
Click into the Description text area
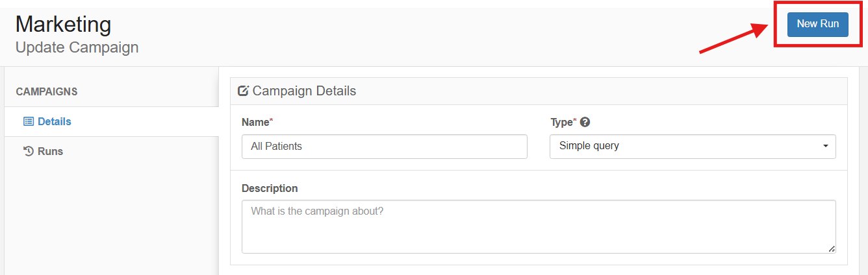(539, 226)
